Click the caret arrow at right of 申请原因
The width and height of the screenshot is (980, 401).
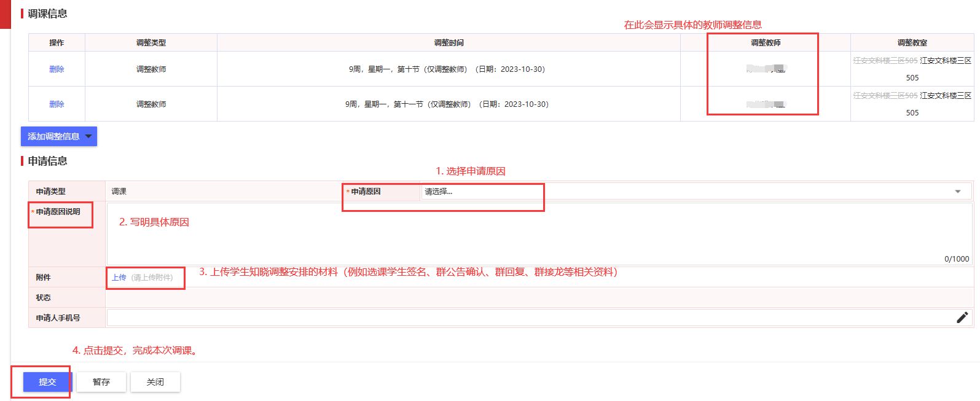click(957, 192)
